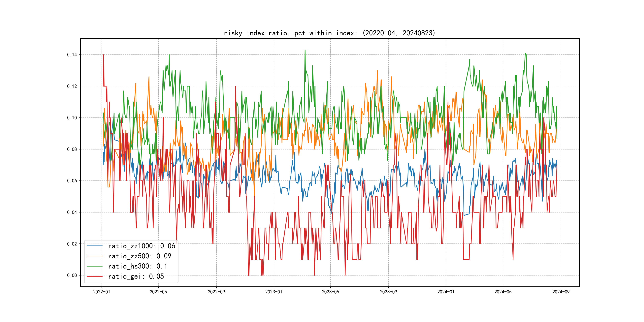Click the 2022-01 x-axis tick label
The height and width of the screenshot is (322, 644).
[102, 292]
